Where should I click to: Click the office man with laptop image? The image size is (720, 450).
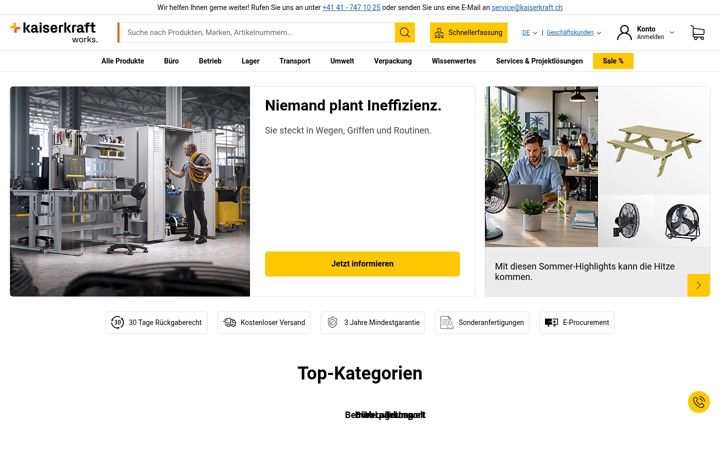tap(541, 167)
